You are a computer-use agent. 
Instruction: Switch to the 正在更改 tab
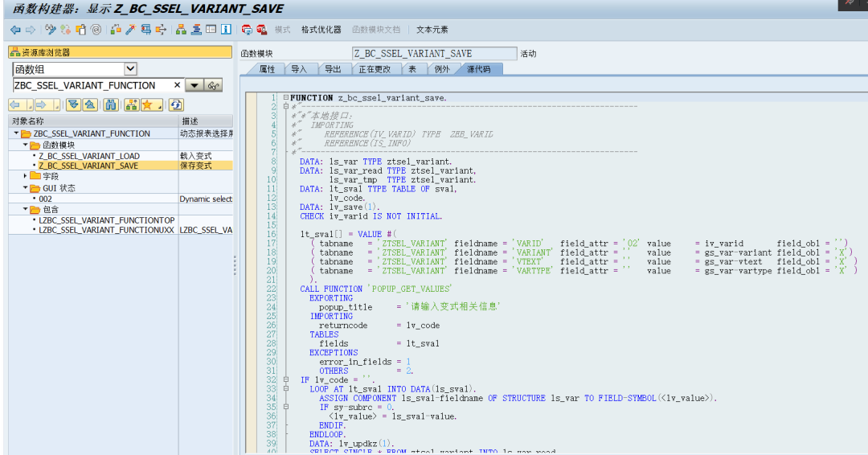[375, 69]
